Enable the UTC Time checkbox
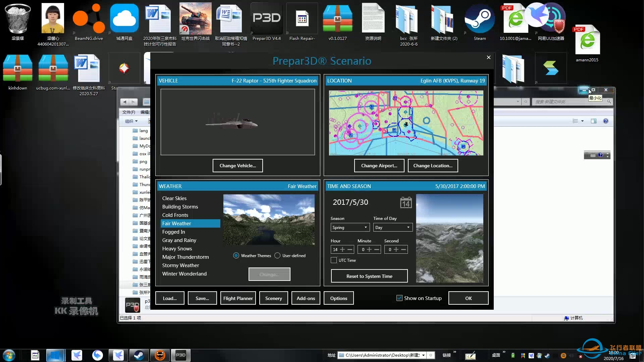 (334, 260)
